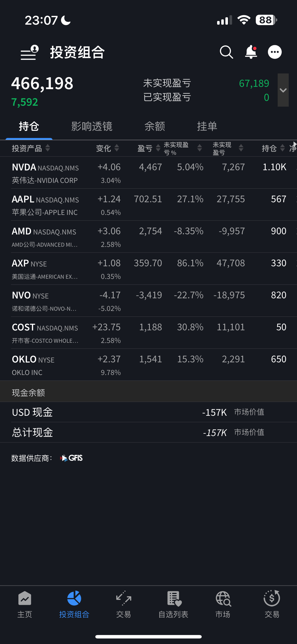Viewport: 297px width, 644px height.
Task: Open the three-dot more options menu
Action: point(275,52)
